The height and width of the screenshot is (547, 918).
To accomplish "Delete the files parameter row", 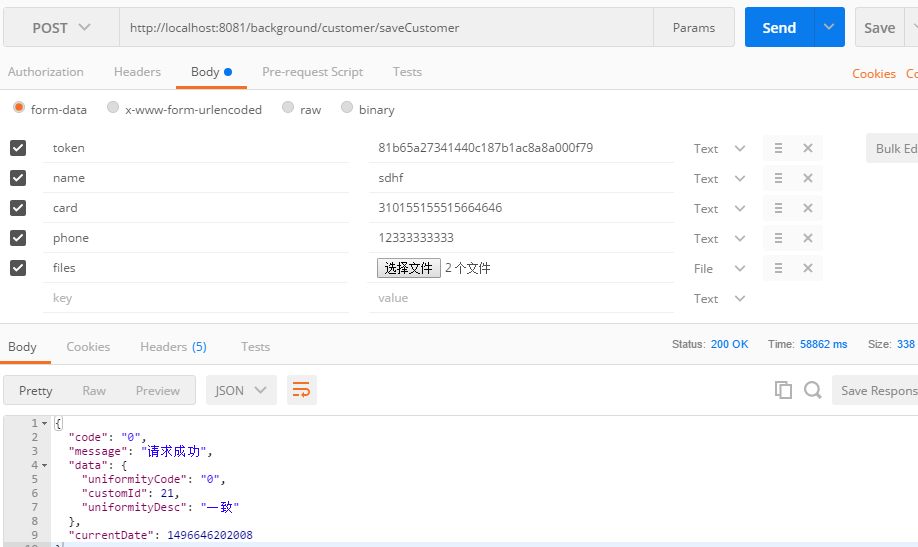I will coord(808,268).
